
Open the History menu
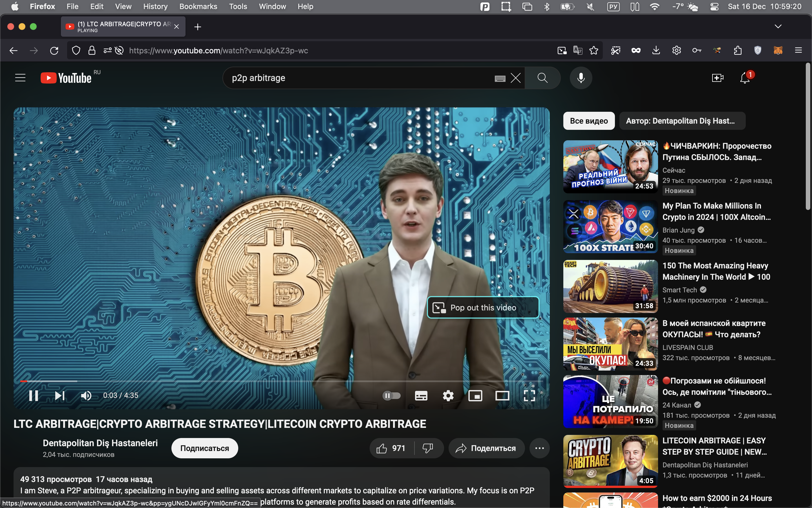click(x=155, y=6)
